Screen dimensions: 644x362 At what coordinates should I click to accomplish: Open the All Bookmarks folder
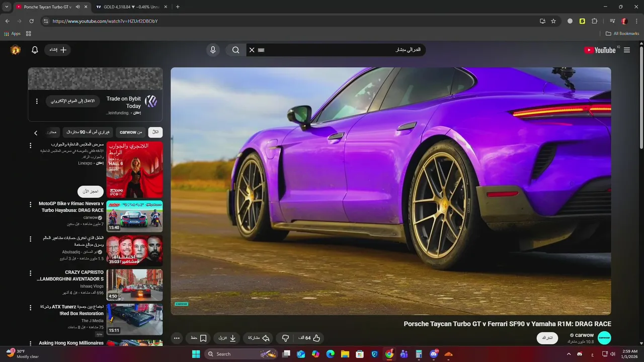(x=622, y=34)
